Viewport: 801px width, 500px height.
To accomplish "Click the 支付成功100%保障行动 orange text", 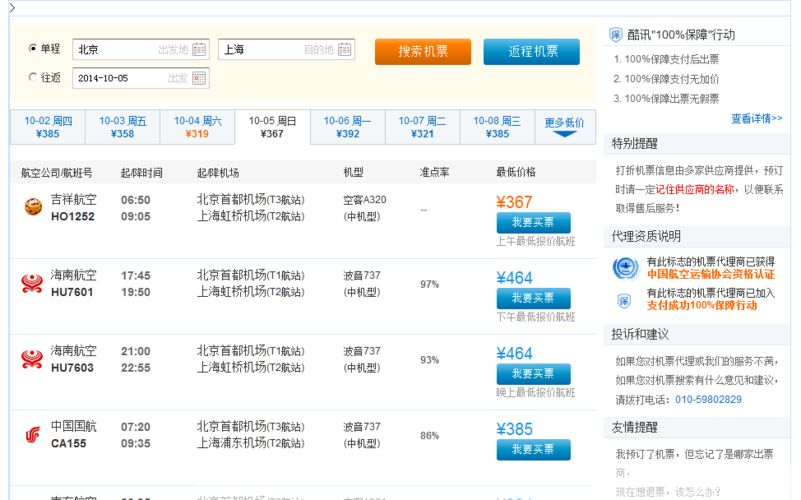I will click(x=702, y=305).
